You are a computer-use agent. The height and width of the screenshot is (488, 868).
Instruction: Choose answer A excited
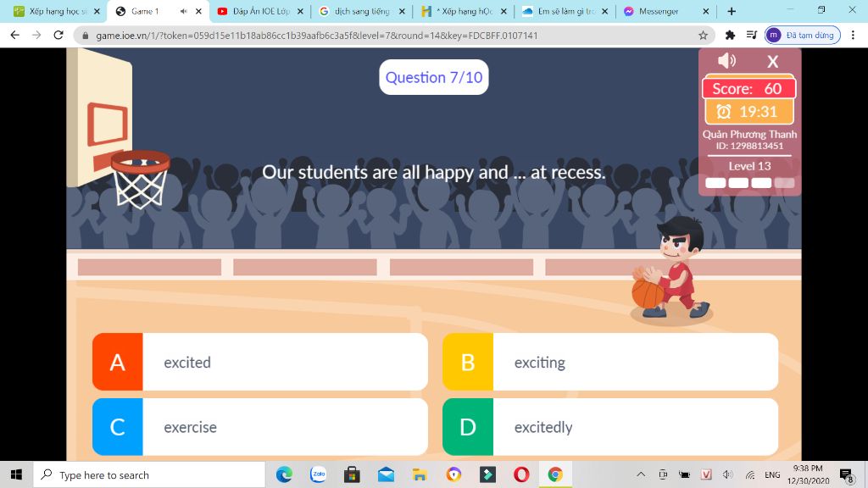pyautogui.click(x=260, y=362)
